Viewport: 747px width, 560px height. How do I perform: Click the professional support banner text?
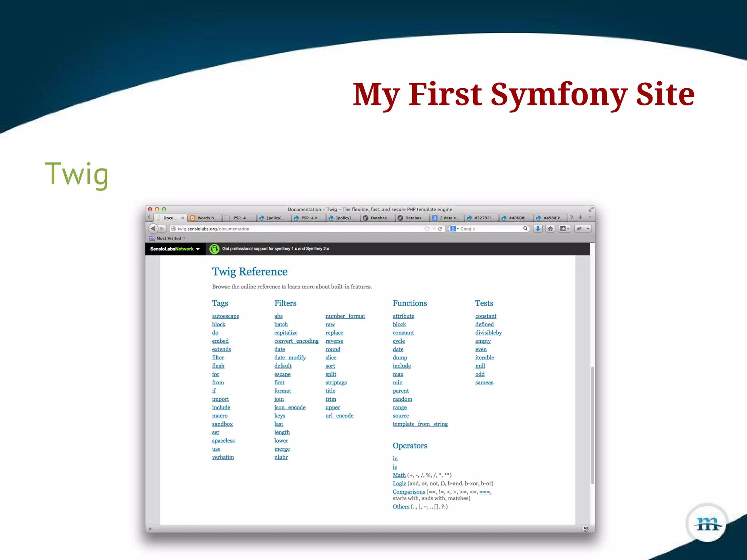(x=276, y=249)
